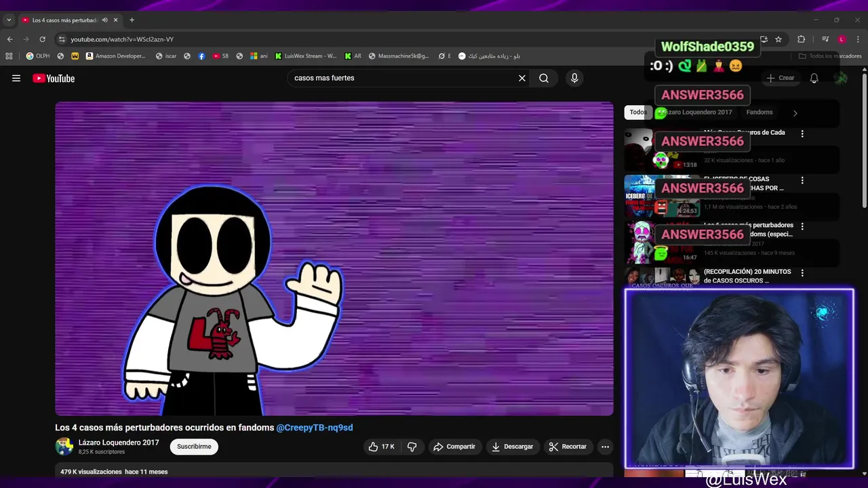Start voice search with the microphone
Viewport: 868px width, 488px height.
point(574,79)
